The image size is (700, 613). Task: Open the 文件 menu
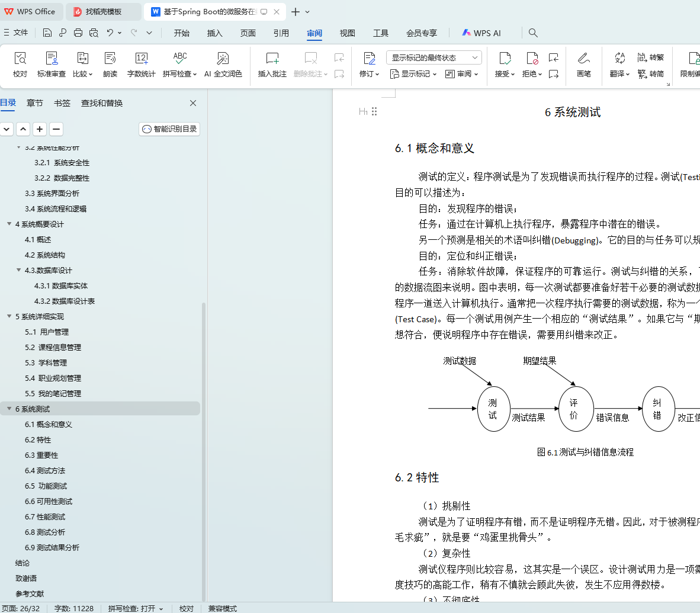click(16, 33)
